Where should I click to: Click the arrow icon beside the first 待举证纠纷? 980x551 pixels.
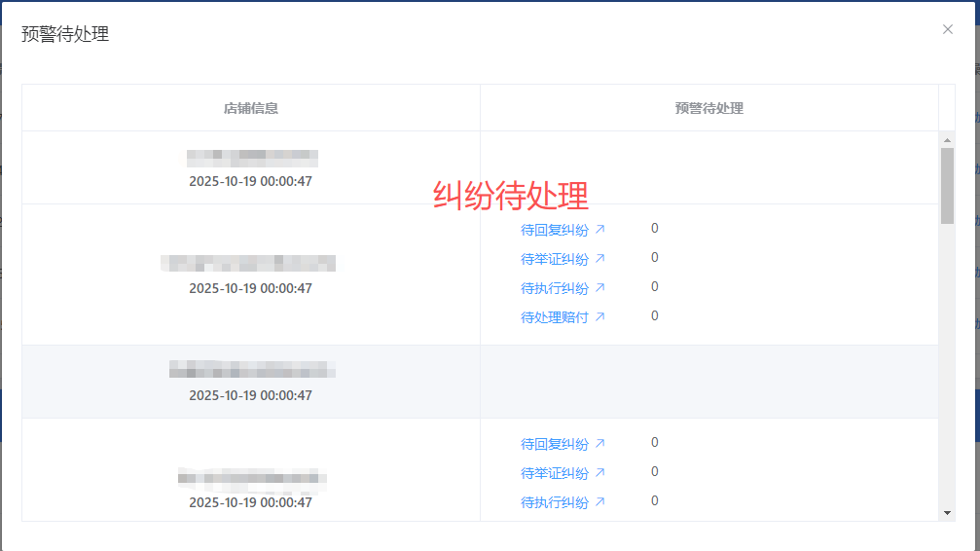600,259
